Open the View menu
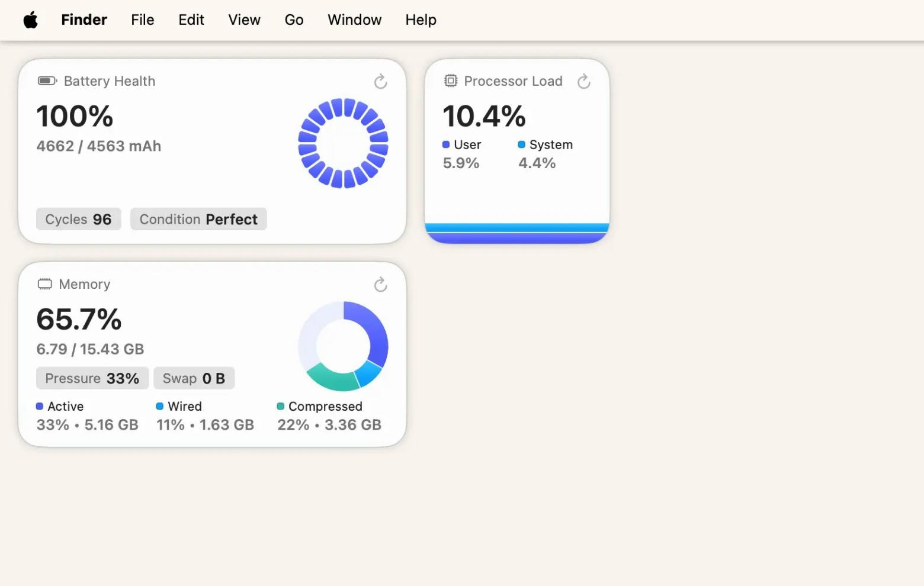The height and width of the screenshot is (586, 924). pyautogui.click(x=244, y=20)
